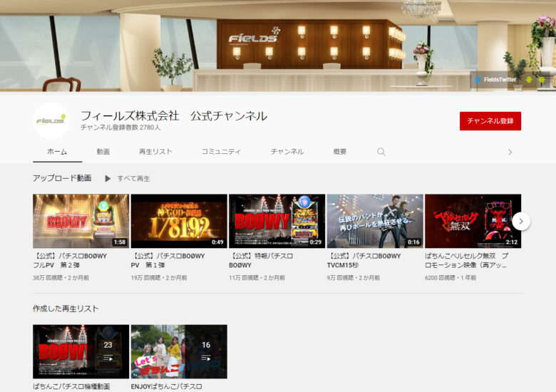Advance the uploaded videos carousel with the arrow
This screenshot has height=392, width=556.
521,221
